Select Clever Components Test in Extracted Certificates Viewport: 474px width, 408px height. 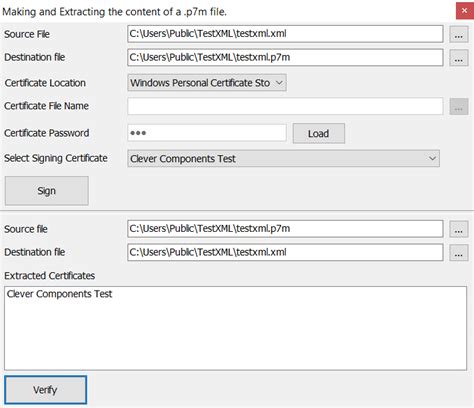[59, 294]
